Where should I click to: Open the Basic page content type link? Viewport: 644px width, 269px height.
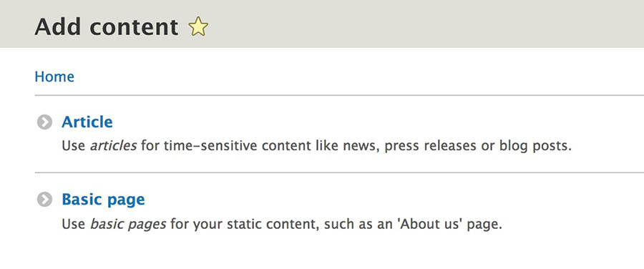(x=103, y=200)
